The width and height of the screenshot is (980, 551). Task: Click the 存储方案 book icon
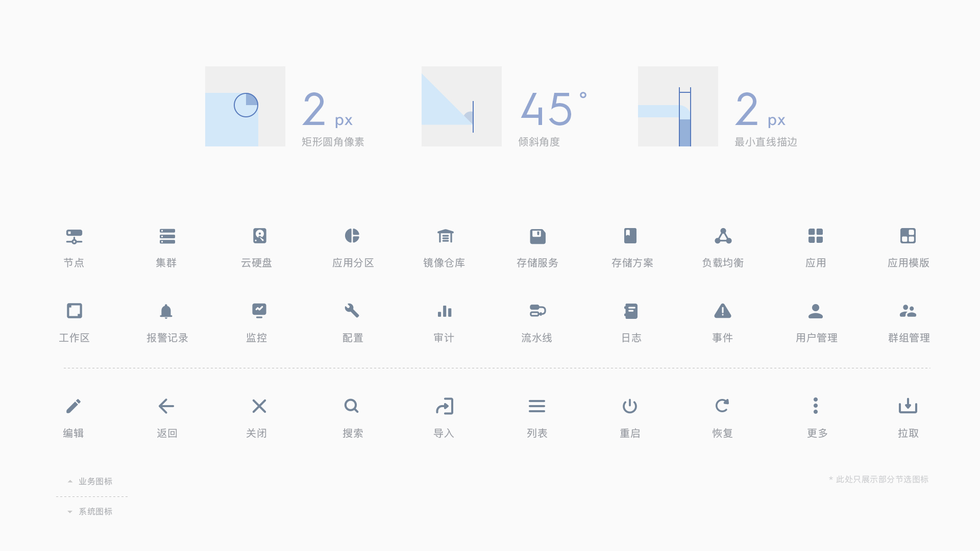pyautogui.click(x=630, y=236)
